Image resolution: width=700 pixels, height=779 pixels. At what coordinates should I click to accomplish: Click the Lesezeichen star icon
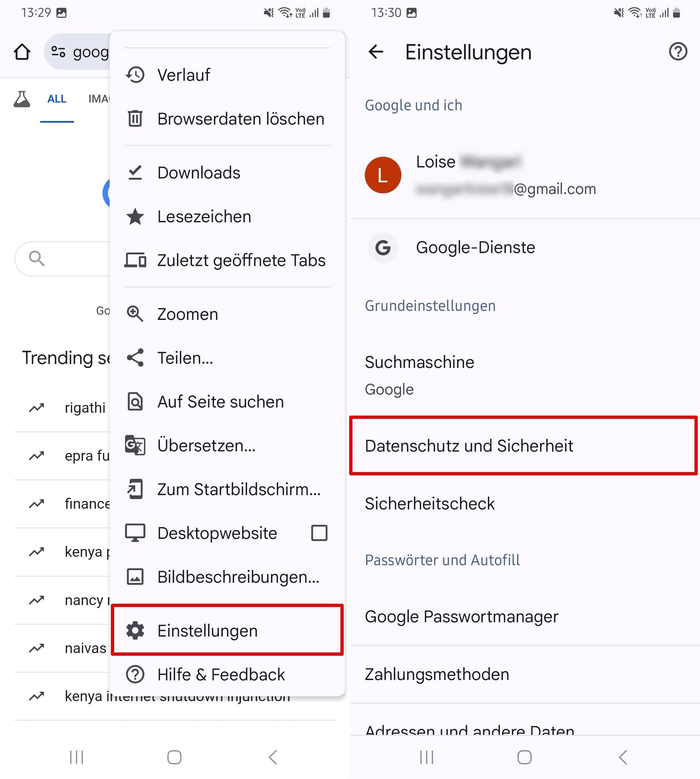(135, 216)
